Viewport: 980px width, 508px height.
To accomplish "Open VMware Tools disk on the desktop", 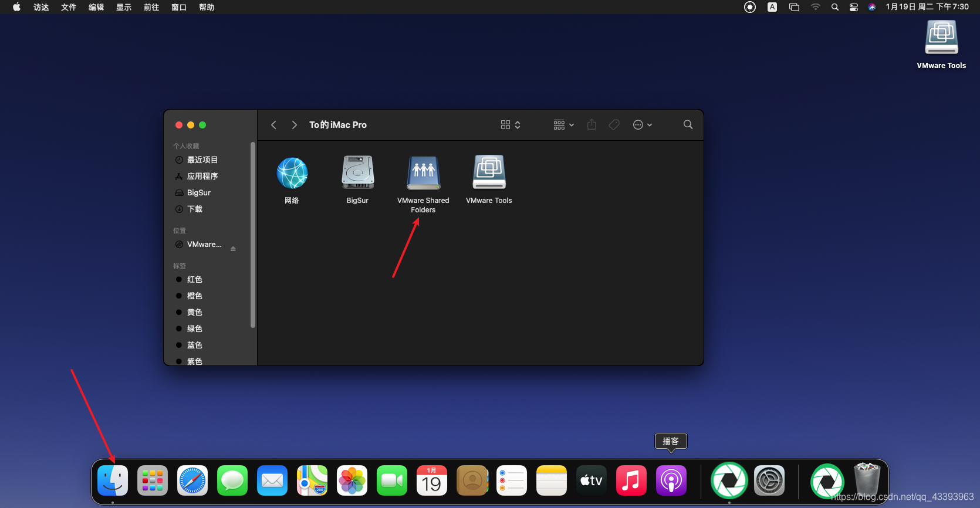I will (x=941, y=38).
